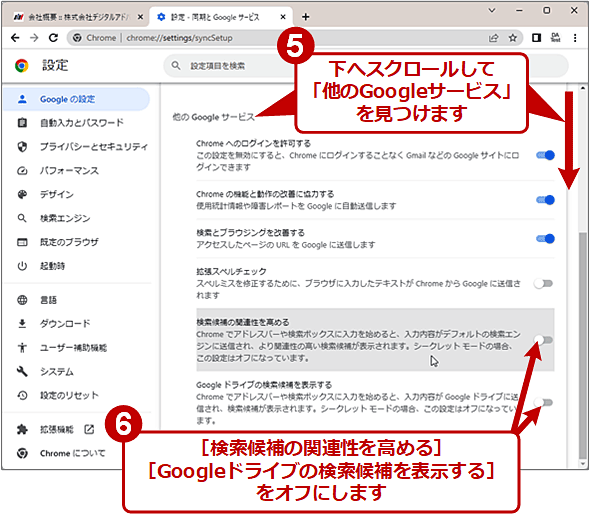Open 検索エンジン in the sidebar
The image size is (590, 518).
coord(76,218)
